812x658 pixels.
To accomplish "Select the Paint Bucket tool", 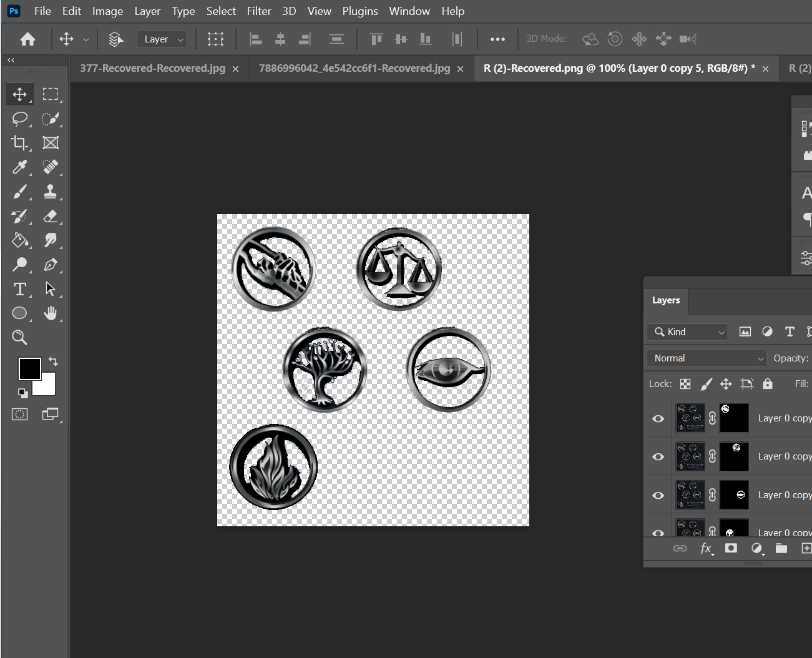I will 19,240.
